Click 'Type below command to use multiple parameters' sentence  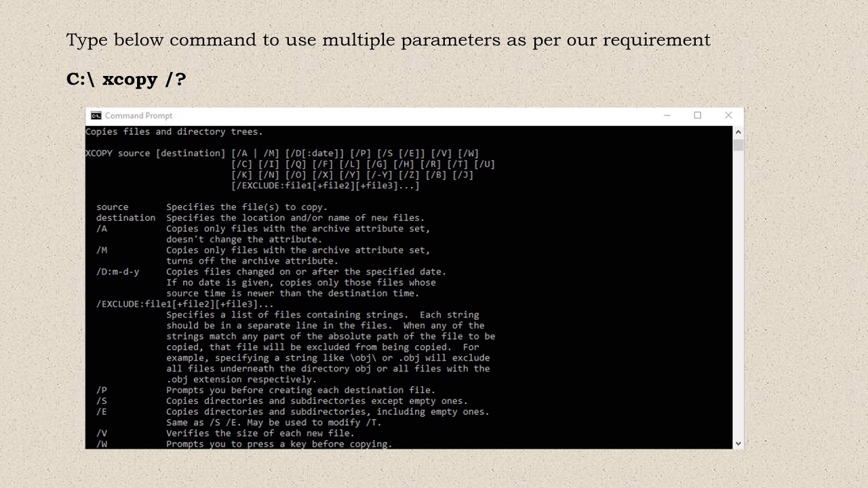(389, 40)
